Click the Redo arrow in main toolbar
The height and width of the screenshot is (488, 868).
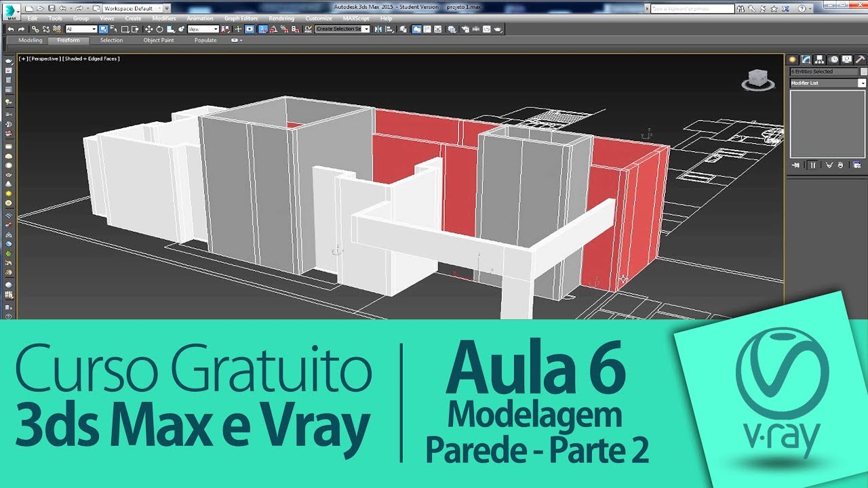(21, 29)
